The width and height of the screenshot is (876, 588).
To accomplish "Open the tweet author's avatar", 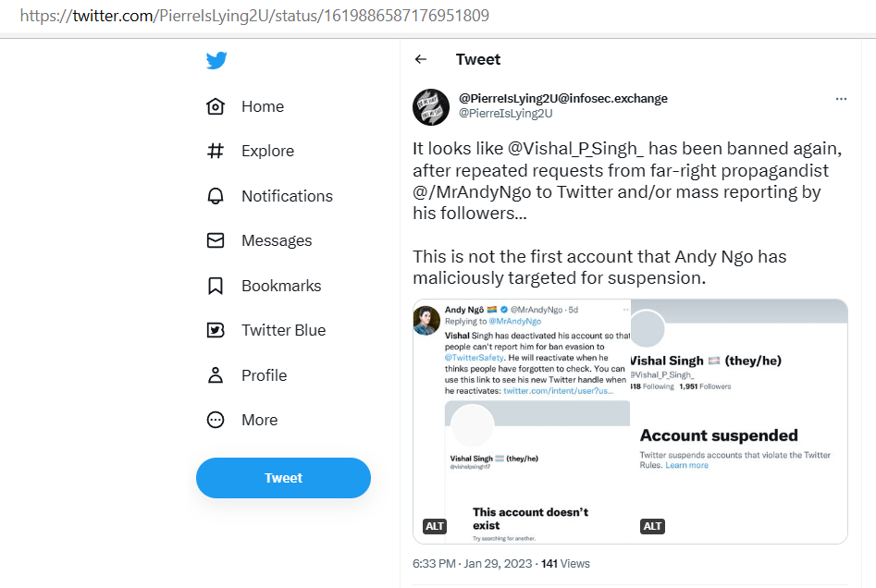I will pyautogui.click(x=431, y=106).
